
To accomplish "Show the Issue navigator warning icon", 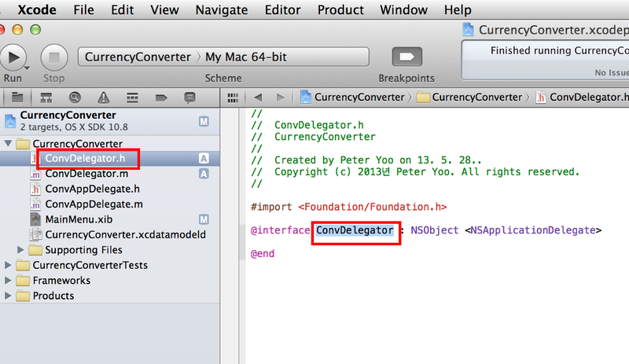I will 103,97.
